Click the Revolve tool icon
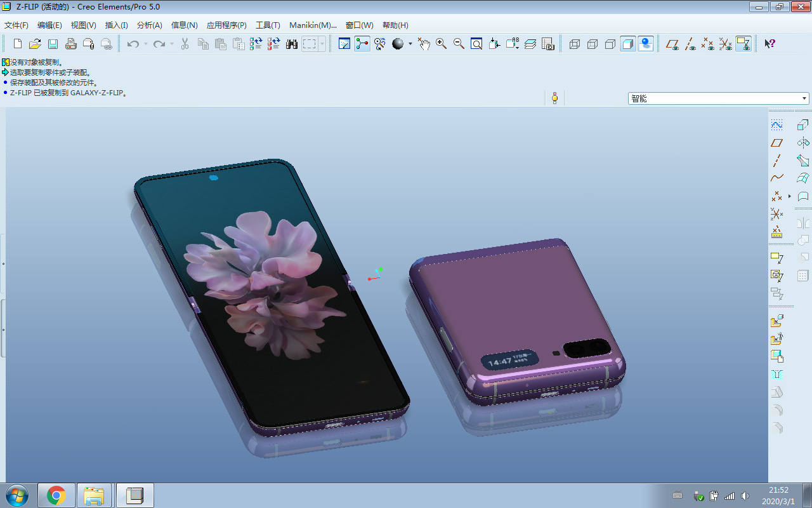The height and width of the screenshot is (508, 812). [x=803, y=143]
